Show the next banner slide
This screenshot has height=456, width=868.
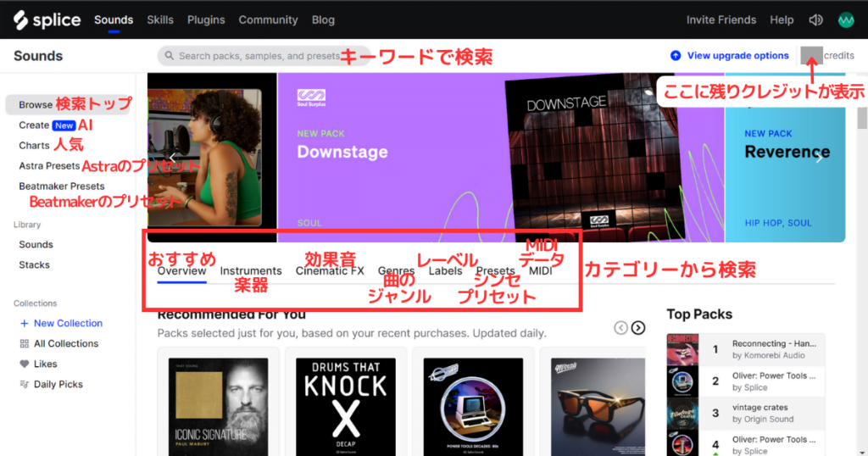(820, 158)
